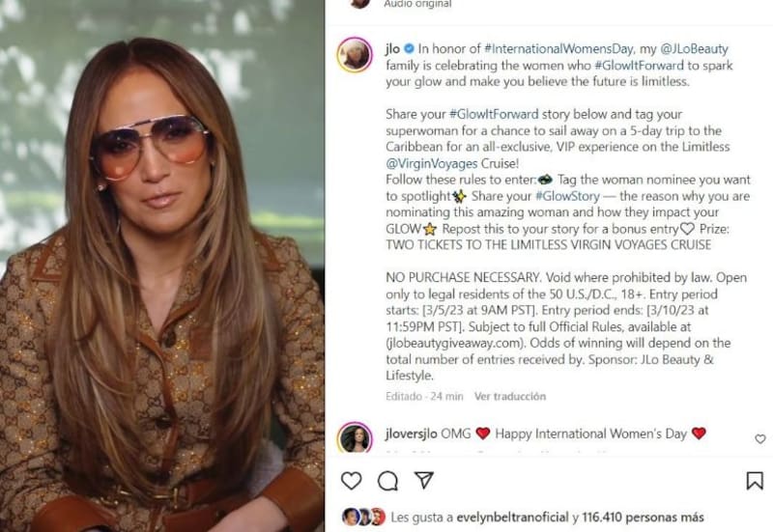Open the #GlowStory hashtag
Viewport: 773px width, 532px height.
(x=567, y=196)
